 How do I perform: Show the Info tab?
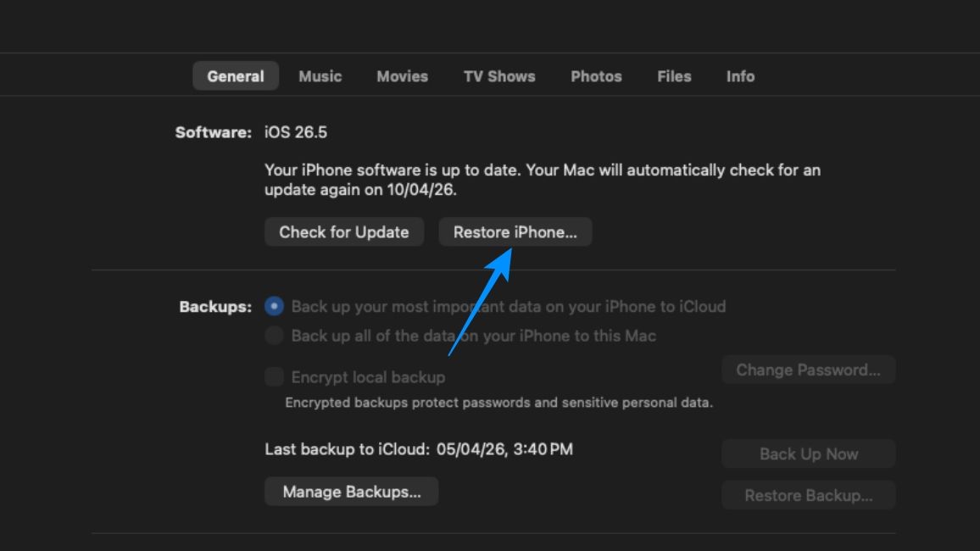pos(739,76)
